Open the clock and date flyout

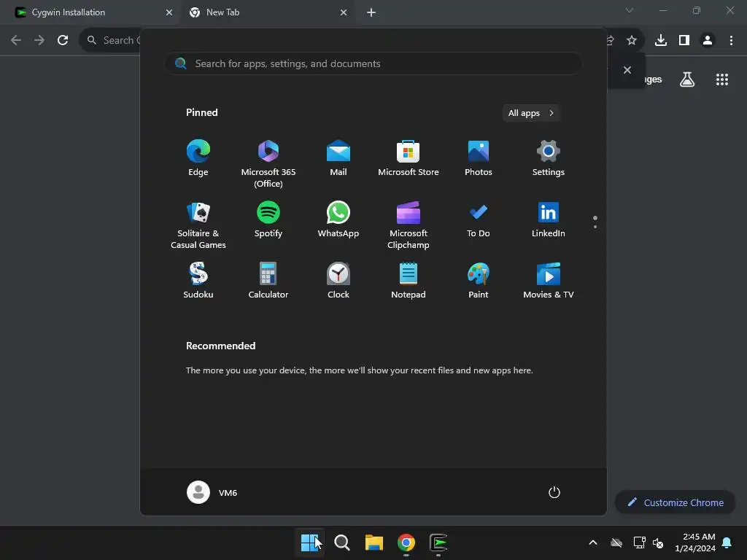tap(695, 542)
